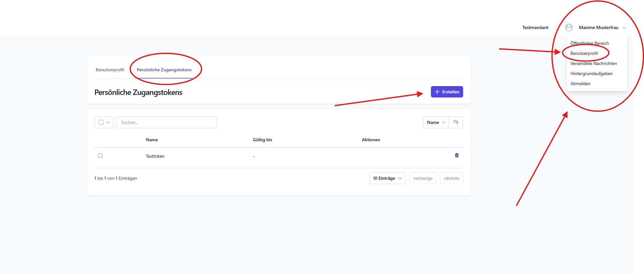Click the nächste pagination button

(451, 178)
